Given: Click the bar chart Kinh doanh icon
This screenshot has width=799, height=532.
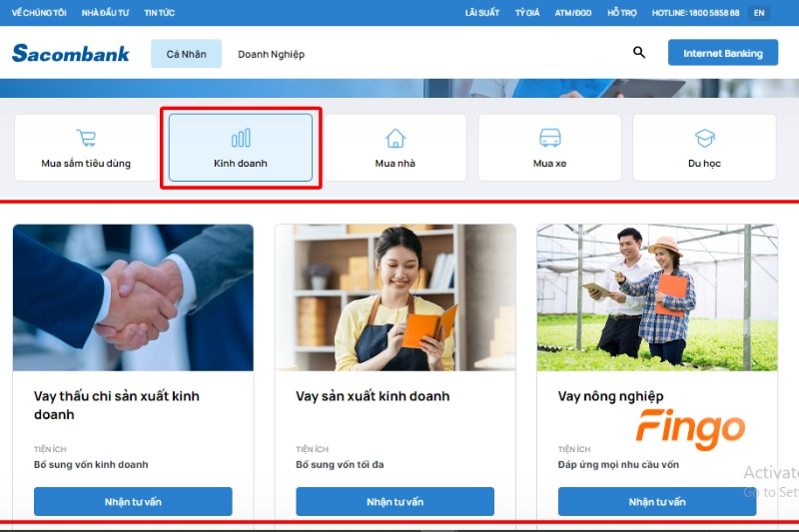Looking at the screenshot, I should click(241, 138).
